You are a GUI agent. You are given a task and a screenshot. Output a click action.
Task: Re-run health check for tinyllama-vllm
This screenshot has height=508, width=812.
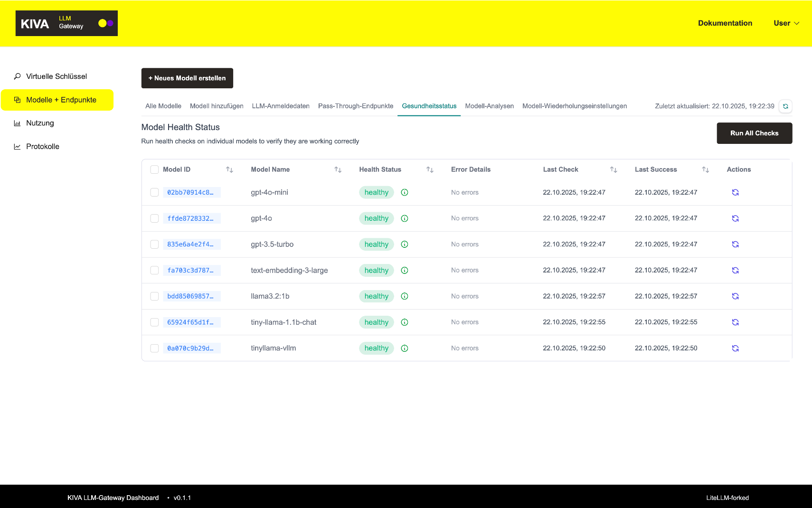pyautogui.click(x=735, y=348)
